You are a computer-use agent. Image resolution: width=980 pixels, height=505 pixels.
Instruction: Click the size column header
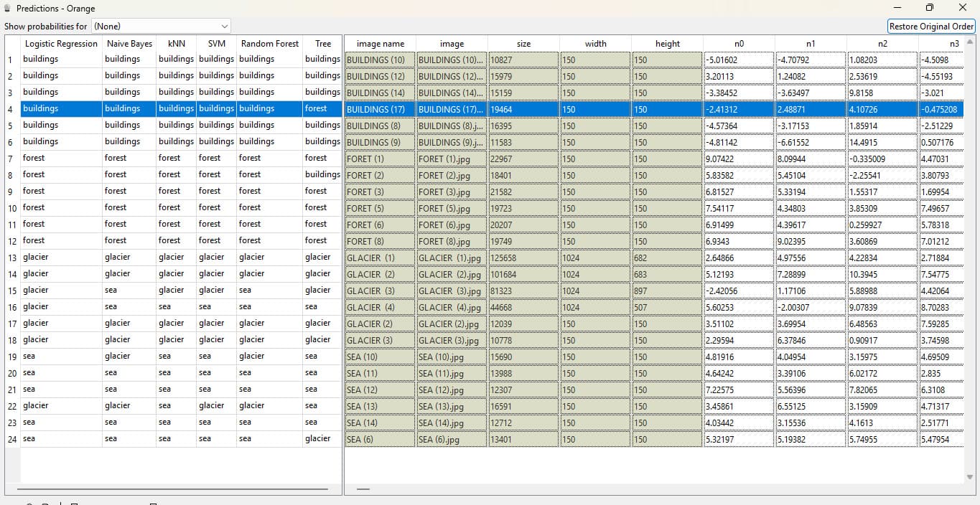coord(524,44)
